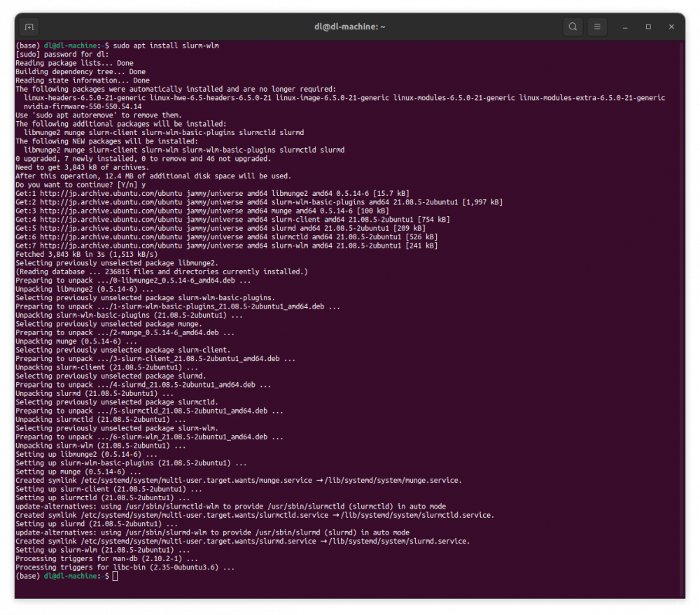Screen dimensions: 700x615
Task: Click 'Do you want to continue? [Y/n] y' line
Action: 80,185
